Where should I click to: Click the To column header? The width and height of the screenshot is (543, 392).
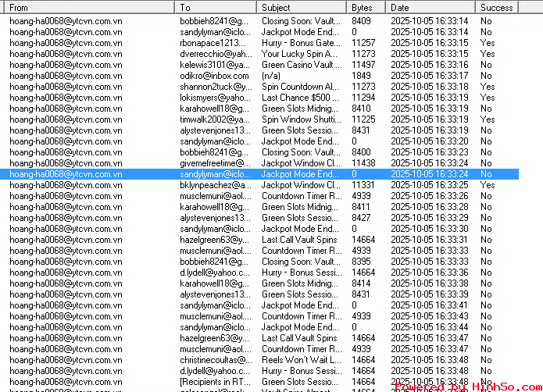click(215, 7)
